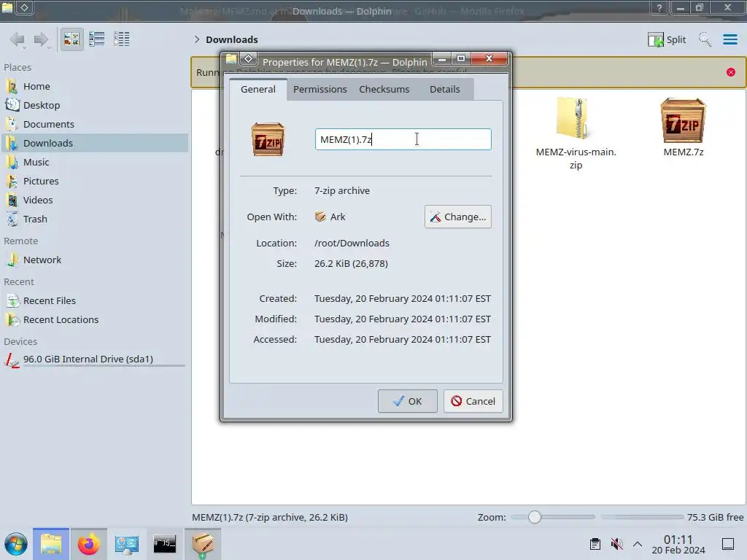
Task: Adjust the Zoom slider handle
Action: (535, 517)
